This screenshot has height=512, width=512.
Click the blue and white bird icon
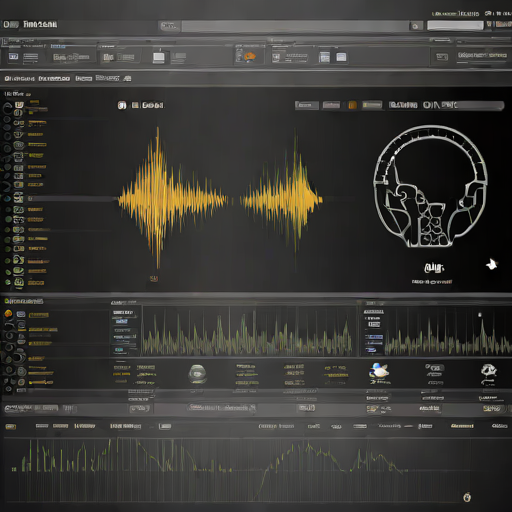point(379,371)
